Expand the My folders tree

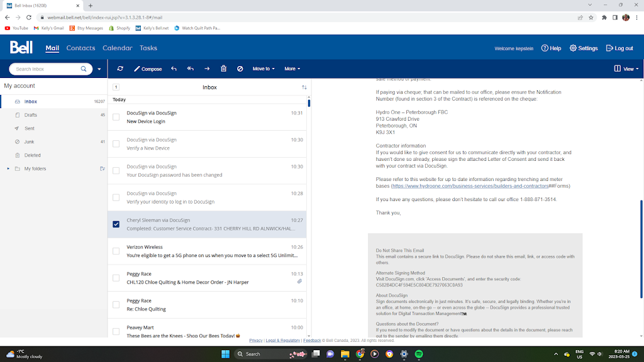point(8,168)
